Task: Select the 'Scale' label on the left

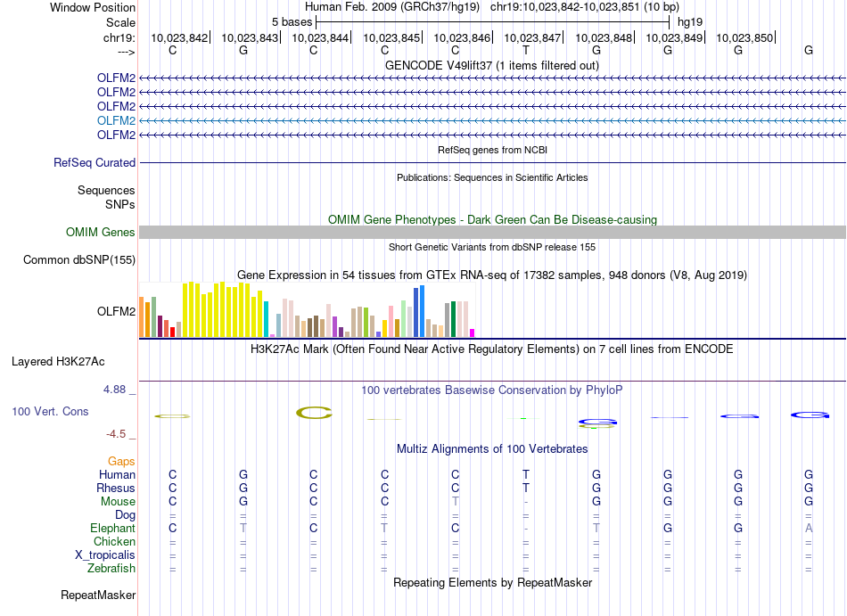Action: (x=120, y=22)
